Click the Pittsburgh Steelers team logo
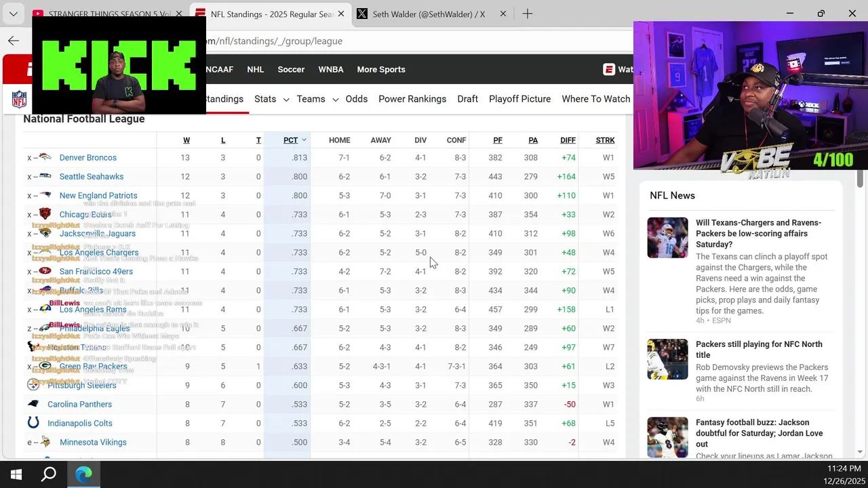The height and width of the screenshot is (488, 868). pyautogui.click(x=33, y=385)
